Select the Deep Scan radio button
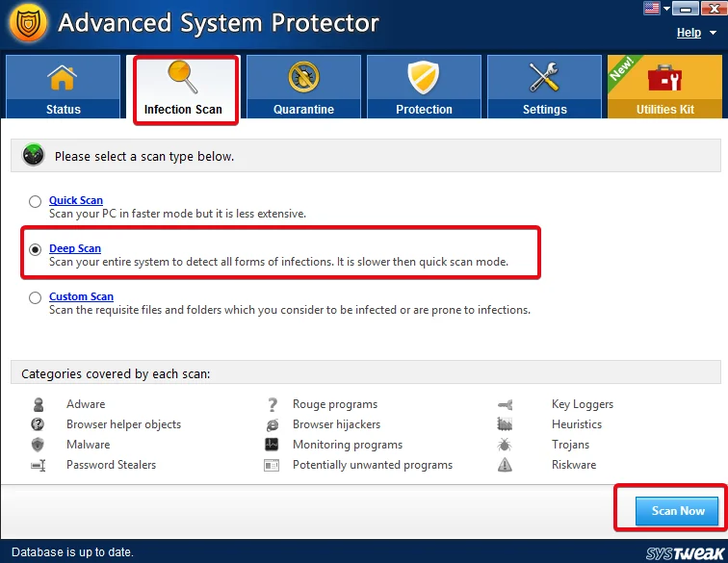 pyautogui.click(x=35, y=249)
